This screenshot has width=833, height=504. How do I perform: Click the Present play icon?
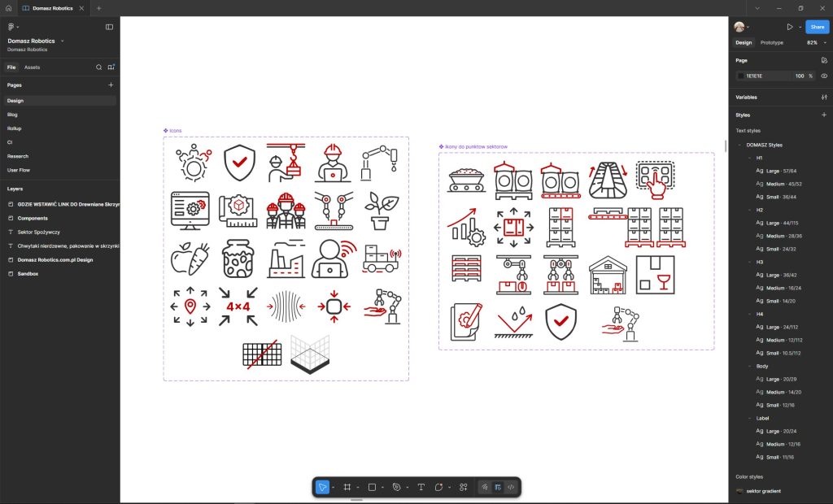(789, 27)
